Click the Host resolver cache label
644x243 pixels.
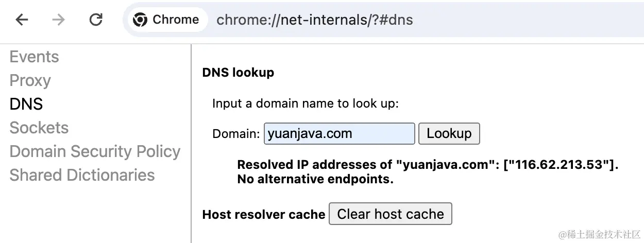point(264,215)
